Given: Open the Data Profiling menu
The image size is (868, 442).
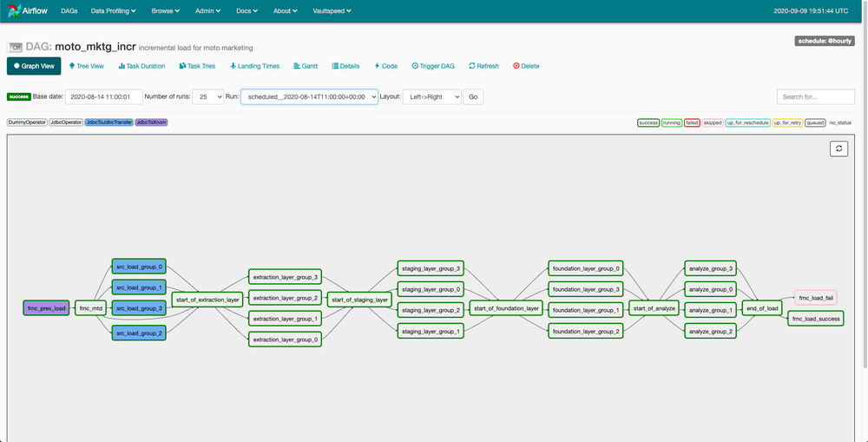Looking at the screenshot, I should pos(114,11).
